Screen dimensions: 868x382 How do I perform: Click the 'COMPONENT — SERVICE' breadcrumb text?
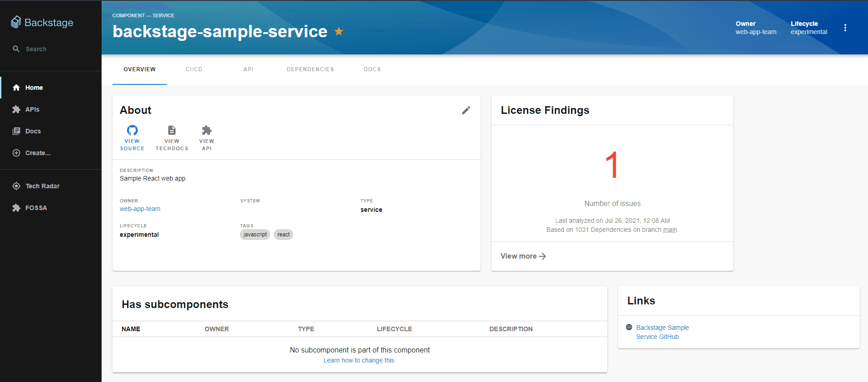click(x=143, y=15)
